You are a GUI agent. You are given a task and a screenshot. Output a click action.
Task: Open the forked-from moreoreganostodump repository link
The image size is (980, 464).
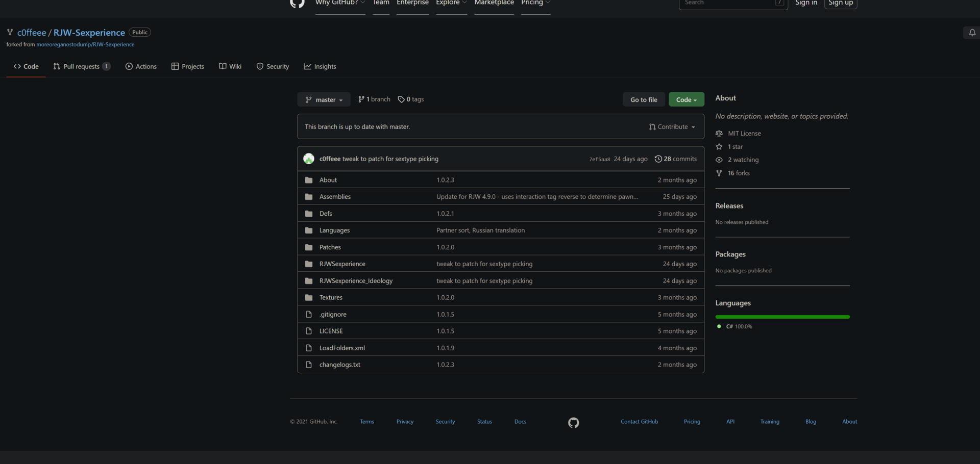85,45
